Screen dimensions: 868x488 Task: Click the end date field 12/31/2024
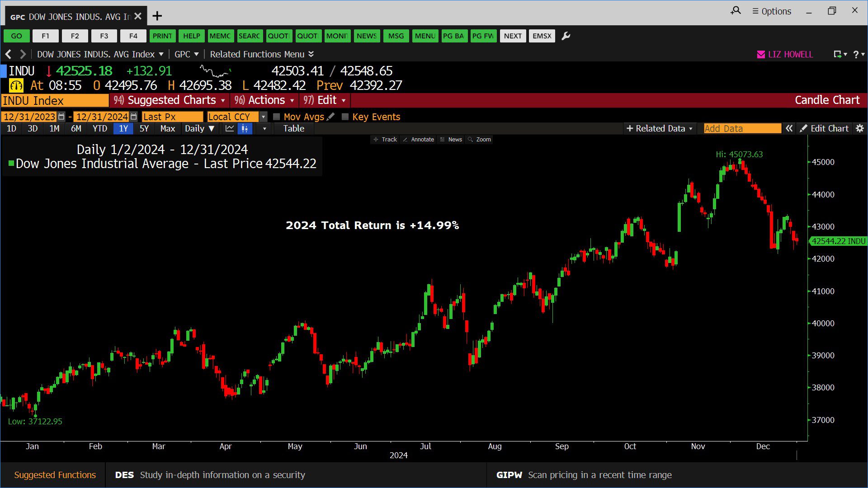tap(102, 117)
